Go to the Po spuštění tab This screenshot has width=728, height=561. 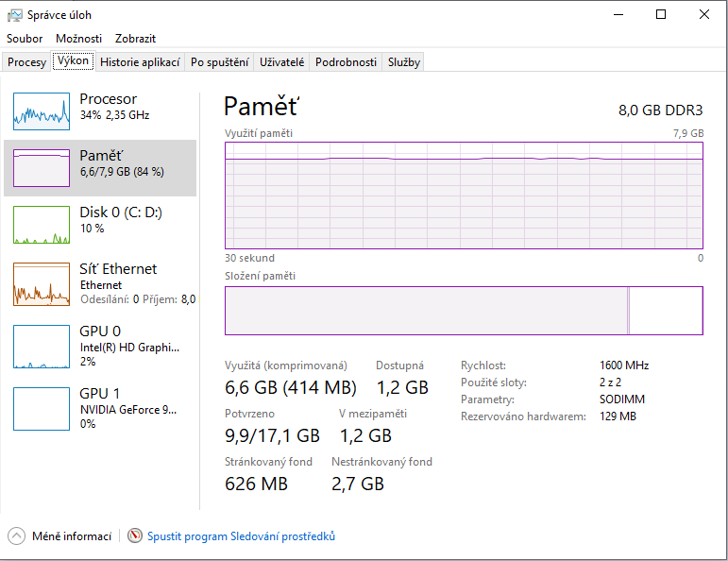click(x=219, y=62)
